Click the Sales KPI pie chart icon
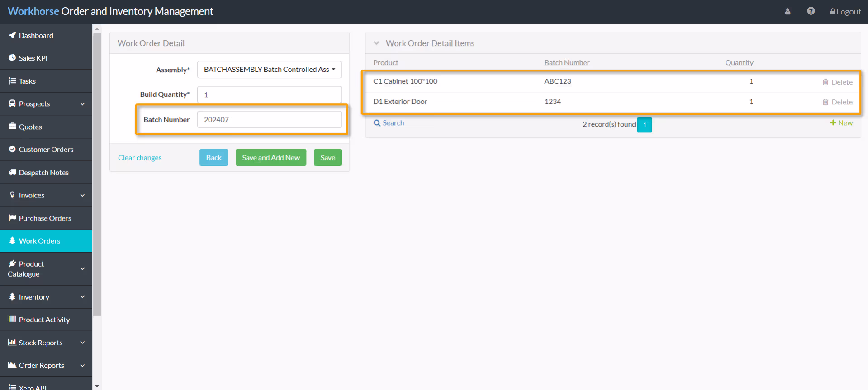 tap(12, 58)
